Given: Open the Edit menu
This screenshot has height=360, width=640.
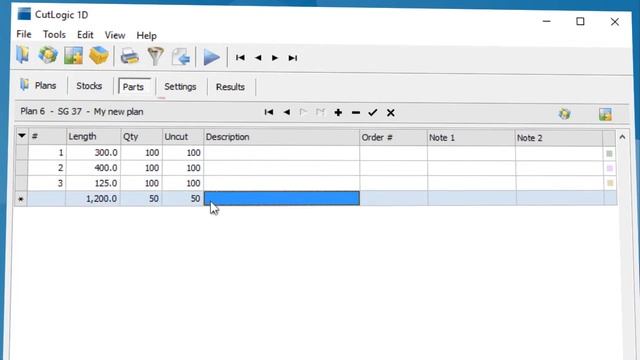Looking at the screenshot, I should click(85, 35).
